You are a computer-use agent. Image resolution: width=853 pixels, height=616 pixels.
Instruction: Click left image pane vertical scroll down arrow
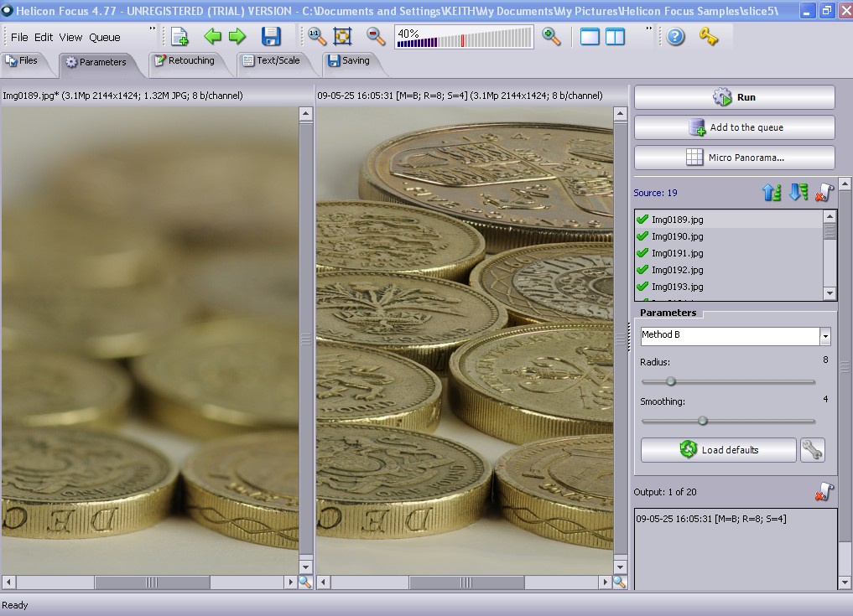306,567
